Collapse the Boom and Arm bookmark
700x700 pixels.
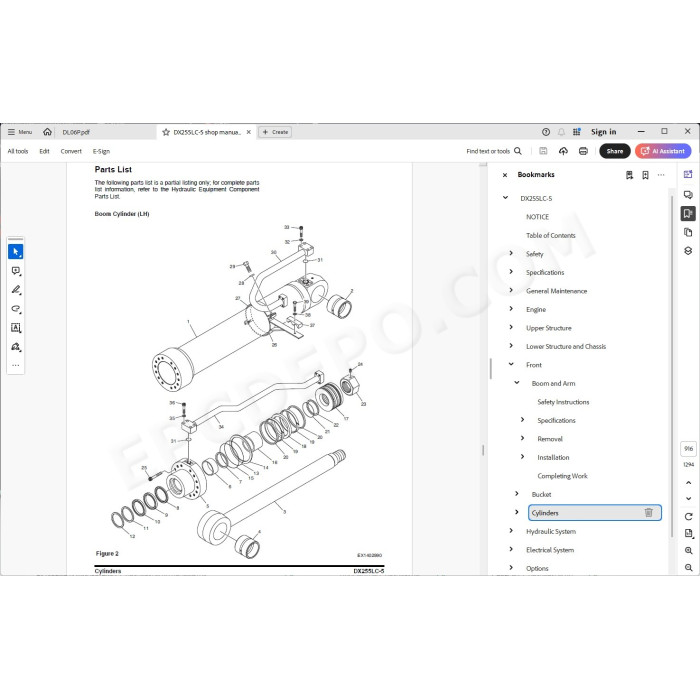click(x=517, y=383)
